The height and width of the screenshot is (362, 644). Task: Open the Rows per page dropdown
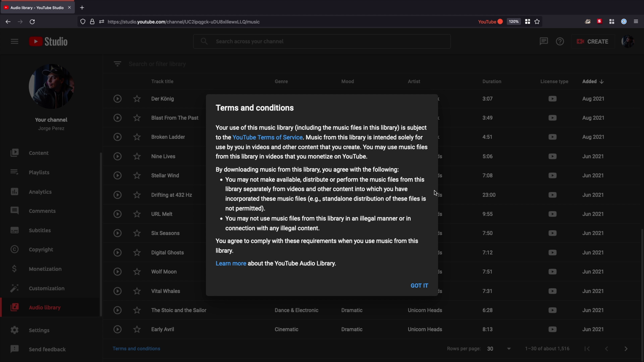pyautogui.click(x=499, y=349)
